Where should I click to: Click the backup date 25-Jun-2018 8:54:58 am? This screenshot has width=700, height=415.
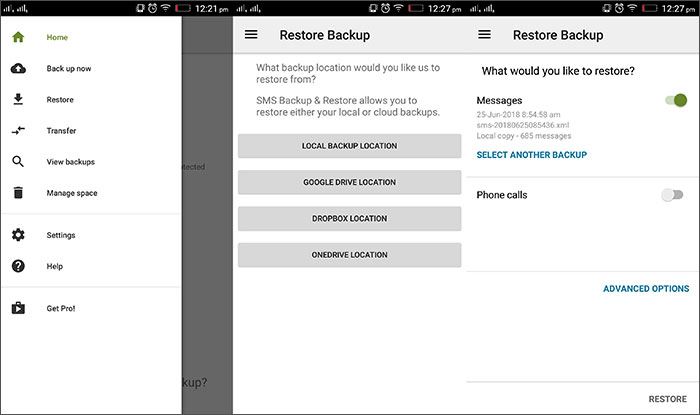[518, 114]
